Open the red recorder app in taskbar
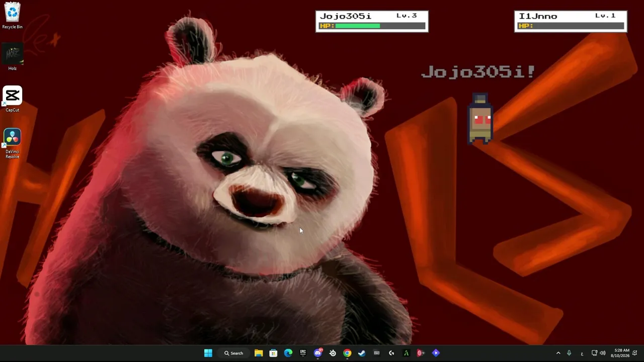 point(421,353)
